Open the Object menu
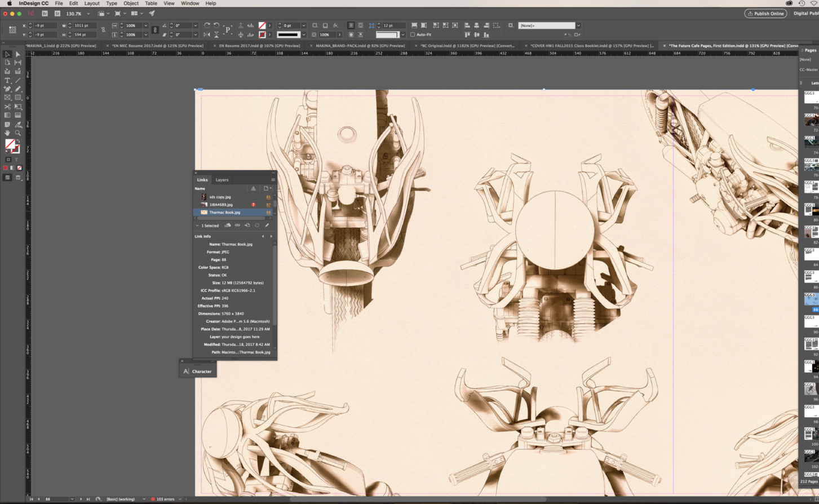The width and height of the screenshot is (819, 504). 131,3
